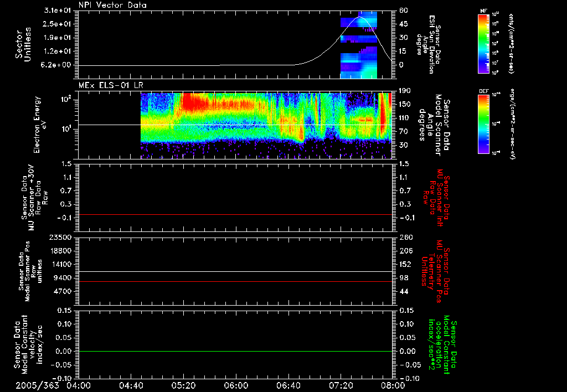The width and height of the screenshot is (567, 392).
Task: Click the 260 telemetry tick value
Action: click(x=406, y=237)
